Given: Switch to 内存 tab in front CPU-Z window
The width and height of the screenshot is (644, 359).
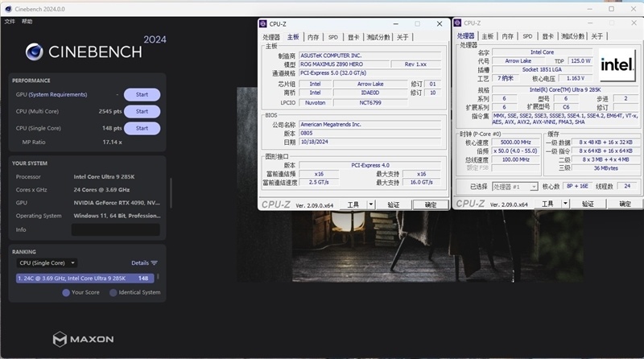Looking at the screenshot, I should (x=313, y=37).
